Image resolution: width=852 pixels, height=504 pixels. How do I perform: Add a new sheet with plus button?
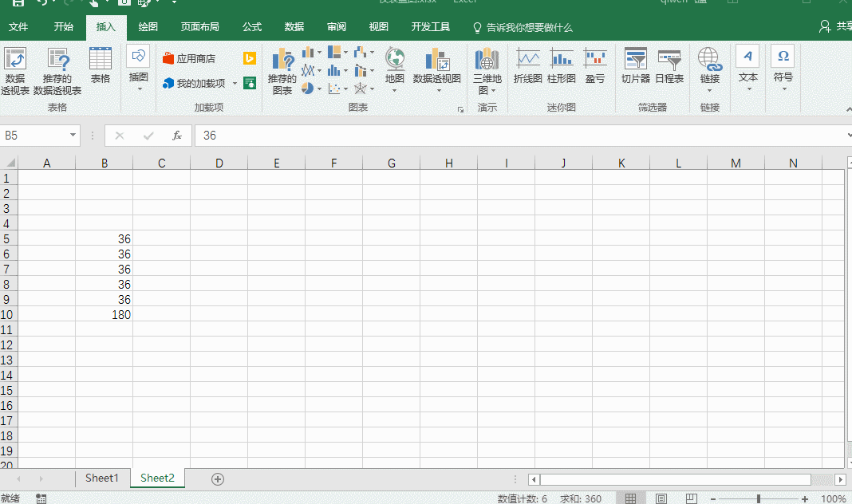pos(218,479)
